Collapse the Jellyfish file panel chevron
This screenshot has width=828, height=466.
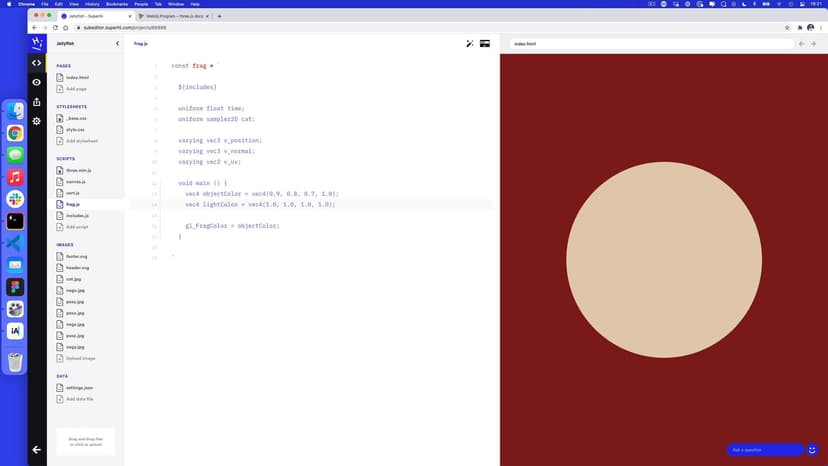117,44
